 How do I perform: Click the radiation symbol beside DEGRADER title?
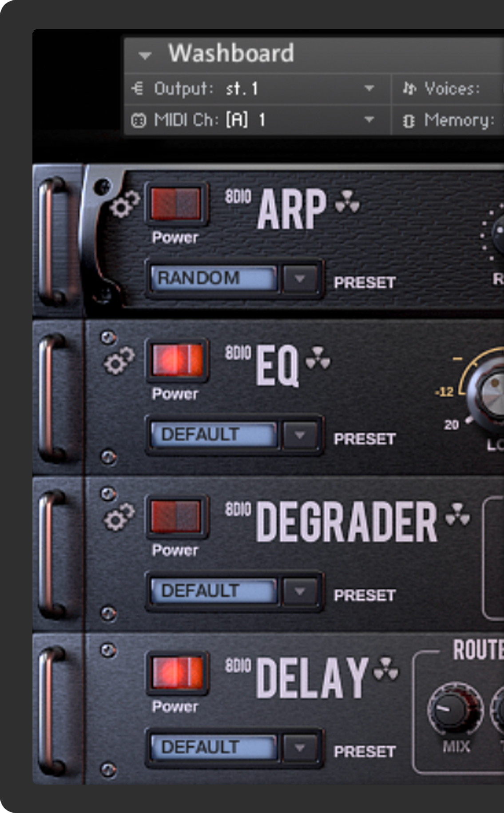pos(457,514)
